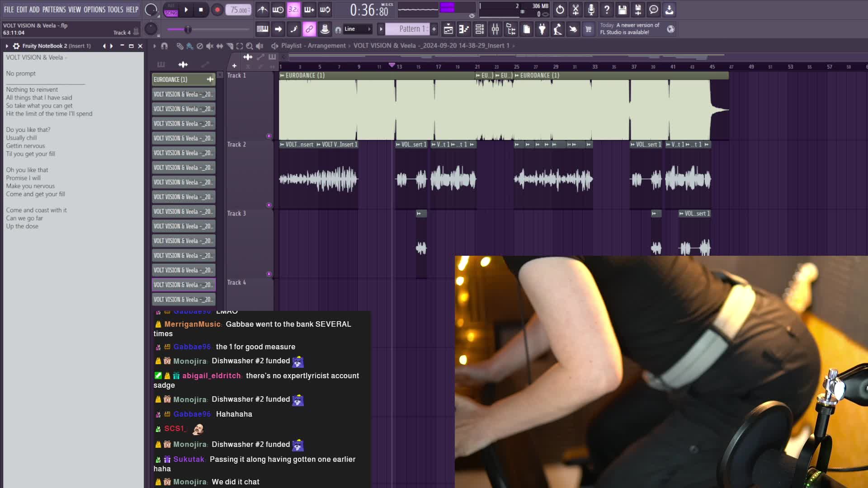Select the playlist mute tool
The height and width of the screenshot is (488, 868).
210,46
